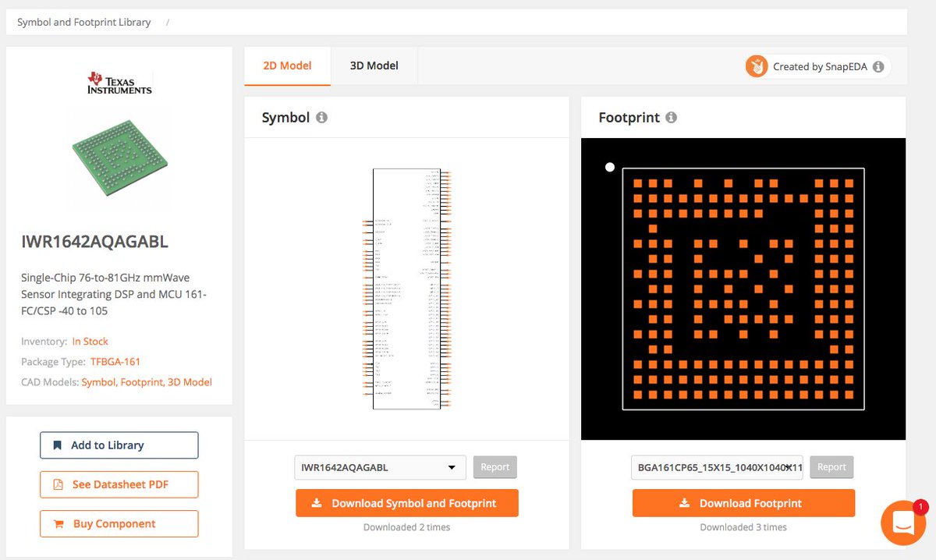Click the BGA footprint preview image
Viewport: 936px width, 560px height.
click(x=743, y=289)
